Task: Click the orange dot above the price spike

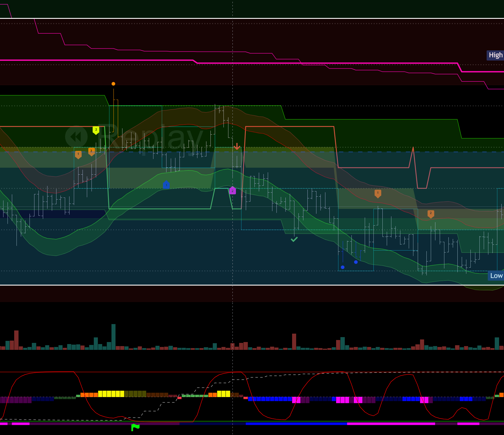Action: [x=113, y=84]
